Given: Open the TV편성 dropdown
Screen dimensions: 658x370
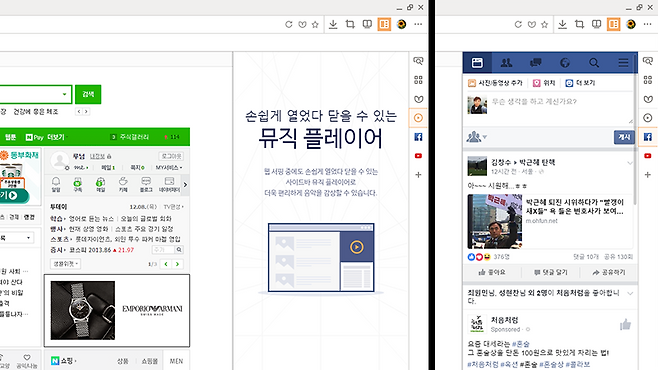Looking at the screenshot, I should (x=173, y=207).
